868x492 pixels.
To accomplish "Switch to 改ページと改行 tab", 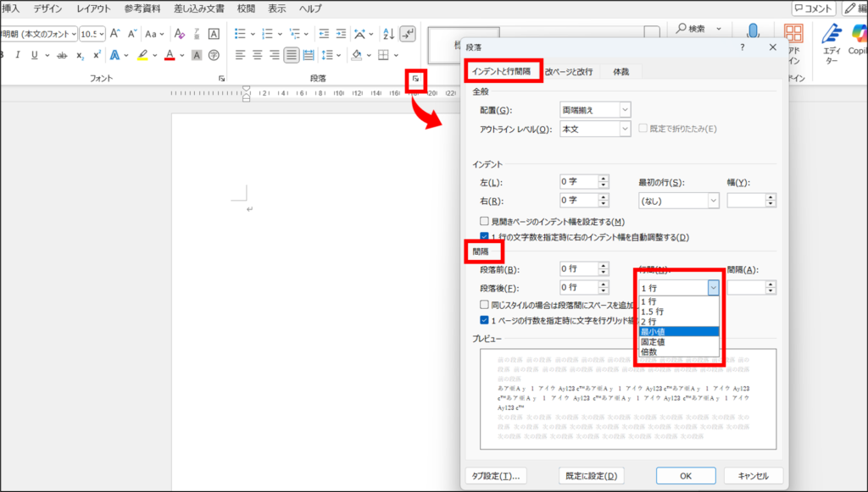I will click(569, 72).
